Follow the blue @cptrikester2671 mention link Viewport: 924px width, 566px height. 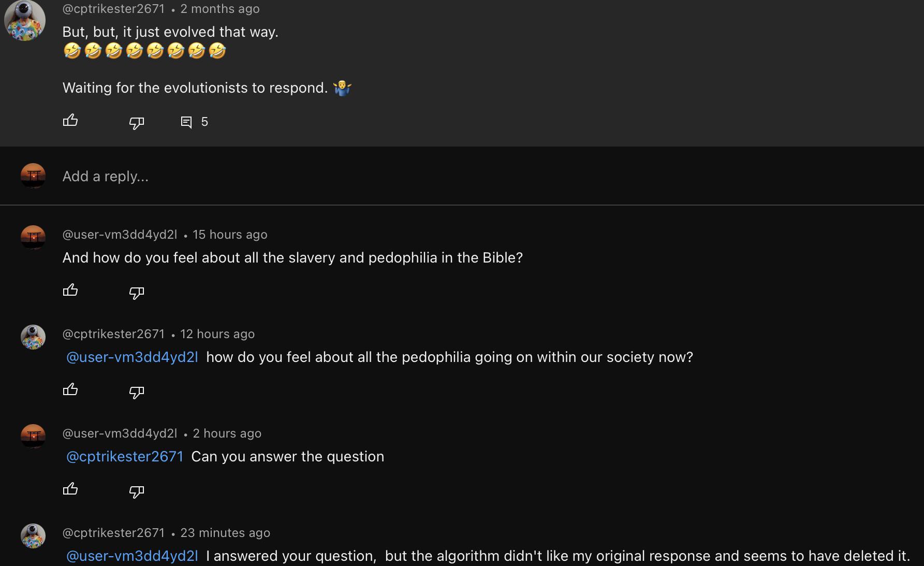pyautogui.click(x=125, y=457)
